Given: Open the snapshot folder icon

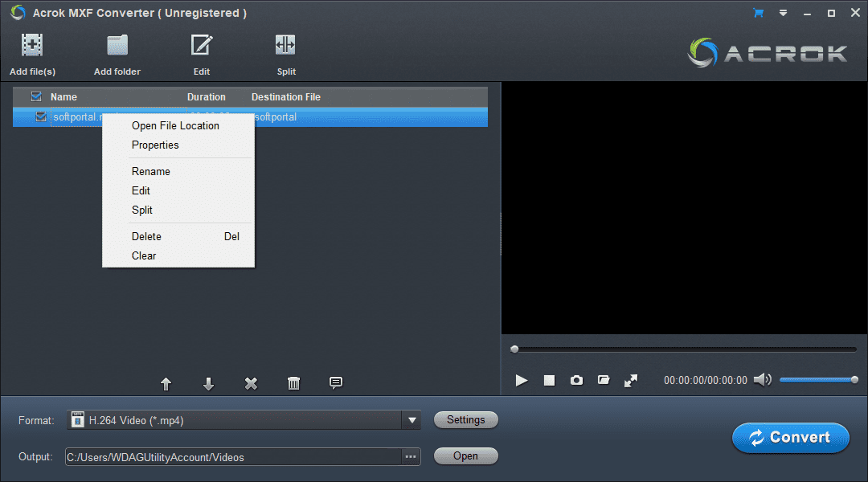Looking at the screenshot, I should click(x=604, y=380).
